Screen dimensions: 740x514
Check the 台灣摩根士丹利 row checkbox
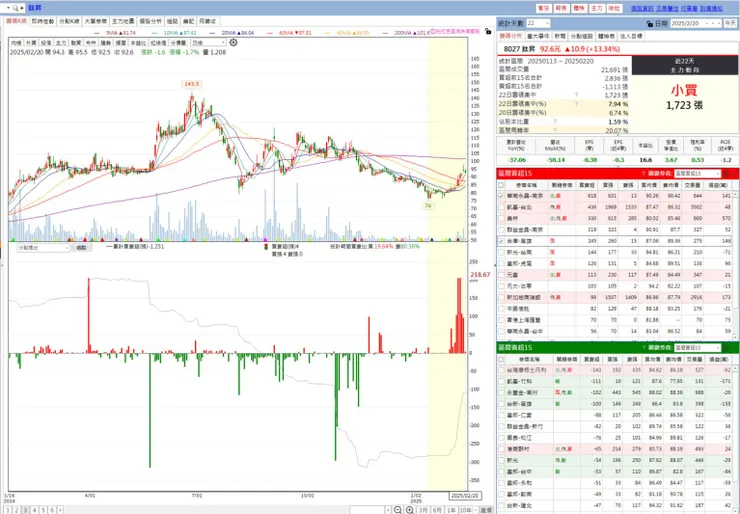pyautogui.click(x=501, y=371)
